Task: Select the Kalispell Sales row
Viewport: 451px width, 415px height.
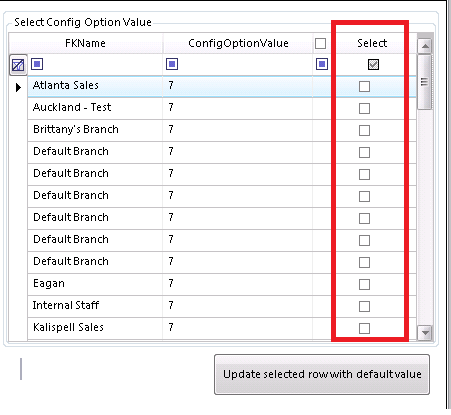Action: pos(222,328)
